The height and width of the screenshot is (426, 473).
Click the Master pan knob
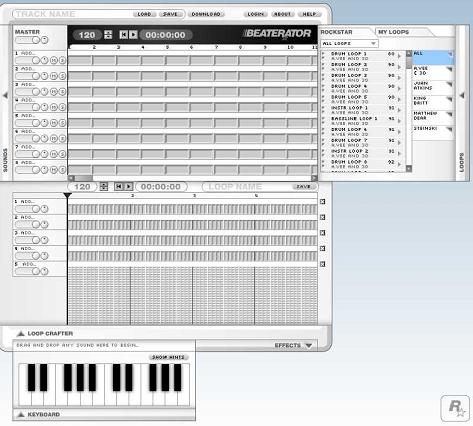tap(44, 40)
